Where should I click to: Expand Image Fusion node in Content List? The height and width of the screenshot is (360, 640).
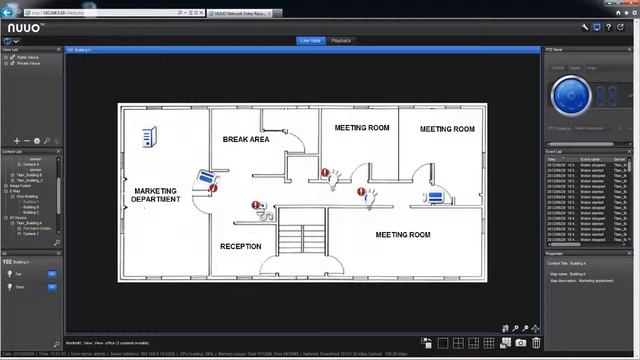(6, 186)
